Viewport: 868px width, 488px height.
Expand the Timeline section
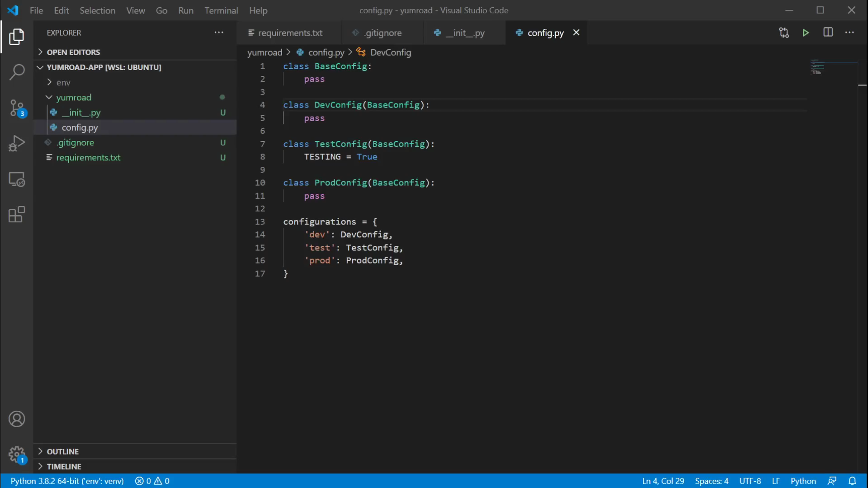pos(135,466)
